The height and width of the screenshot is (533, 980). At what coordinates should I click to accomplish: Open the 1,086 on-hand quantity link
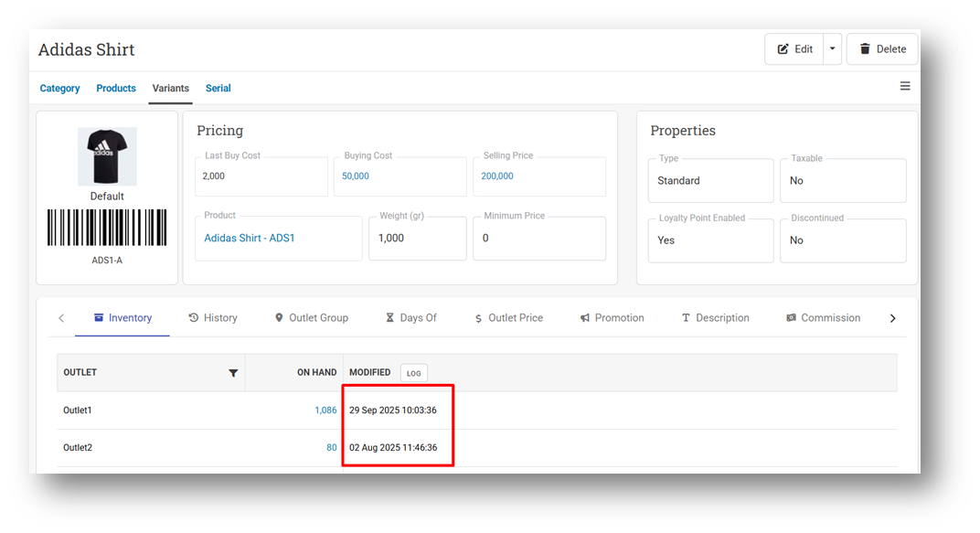325,410
